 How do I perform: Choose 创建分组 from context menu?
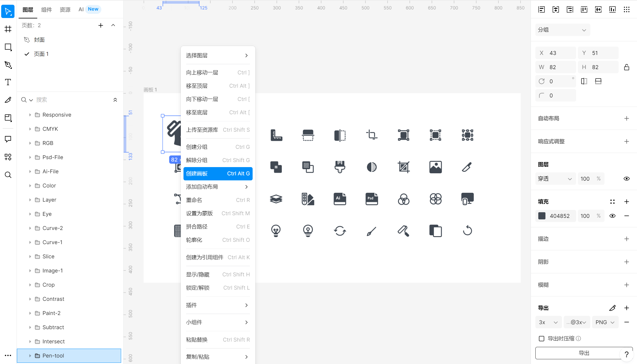click(218, 147)
